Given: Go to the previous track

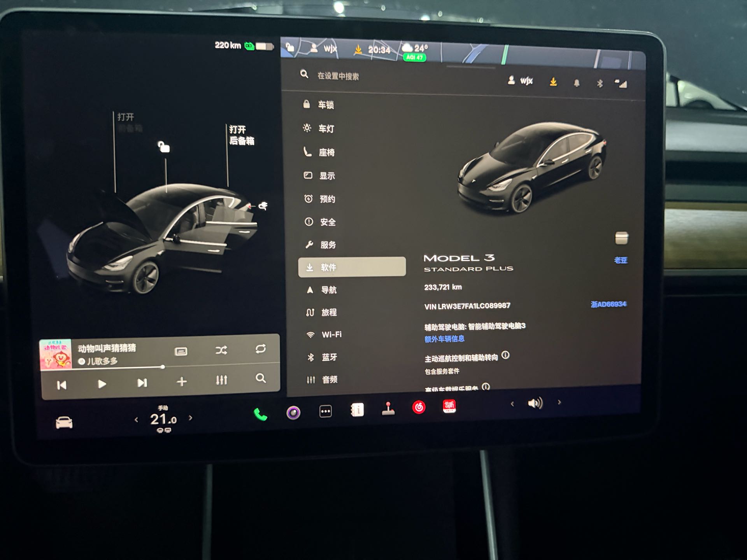Looking at the screenshot, I should pos(61,385).
